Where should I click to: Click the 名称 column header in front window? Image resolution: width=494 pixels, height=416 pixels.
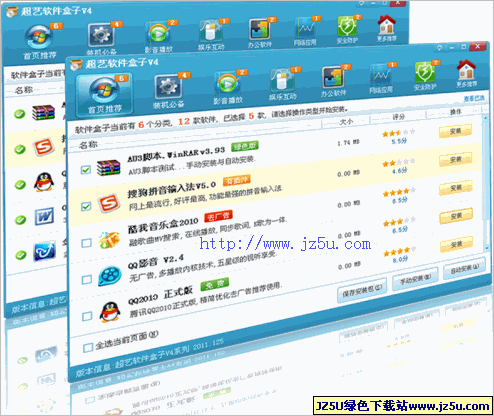[88, 145]
